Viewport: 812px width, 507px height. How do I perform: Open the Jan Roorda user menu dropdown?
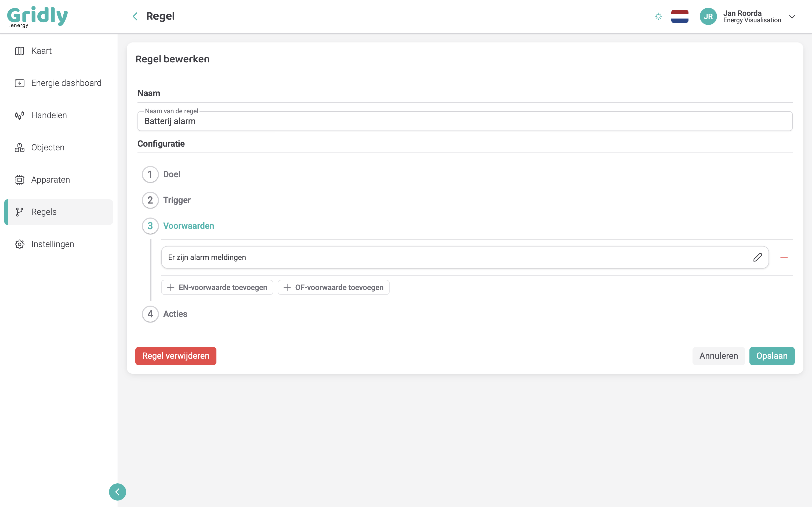[792, 16]
